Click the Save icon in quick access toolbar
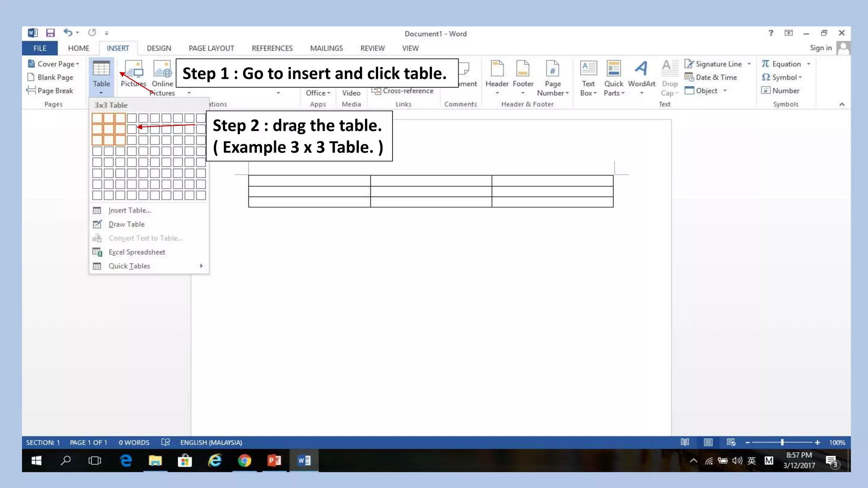The width and height of the screenshot is (868, 488). [x=50, y=33]
